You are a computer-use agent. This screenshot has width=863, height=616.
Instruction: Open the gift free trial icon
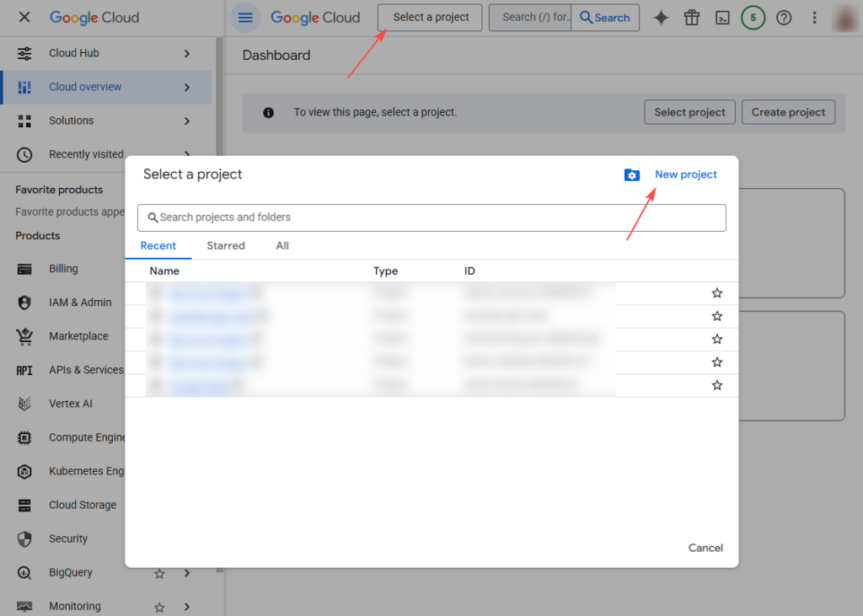click(692, 18)
